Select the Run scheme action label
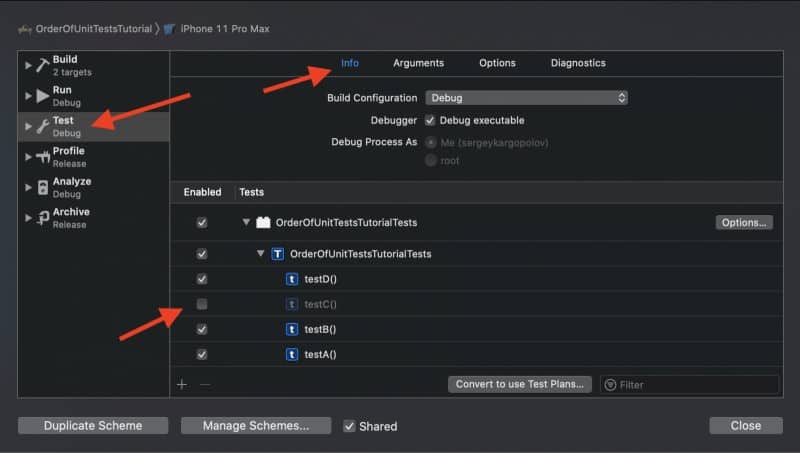 (x=62, y=90)
